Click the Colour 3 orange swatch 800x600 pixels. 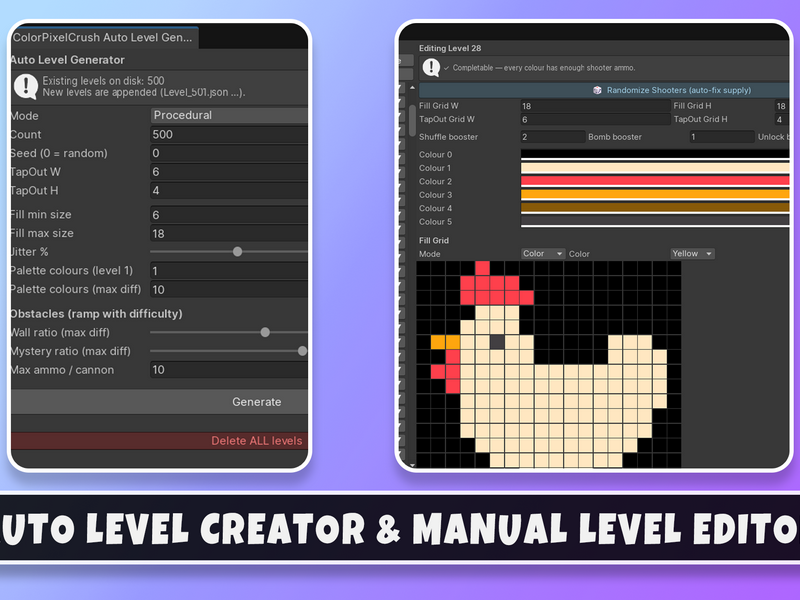coord(655,194)
